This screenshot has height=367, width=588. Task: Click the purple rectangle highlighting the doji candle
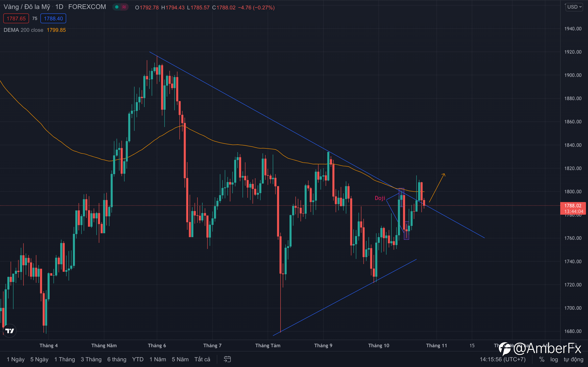coord(401,197)
